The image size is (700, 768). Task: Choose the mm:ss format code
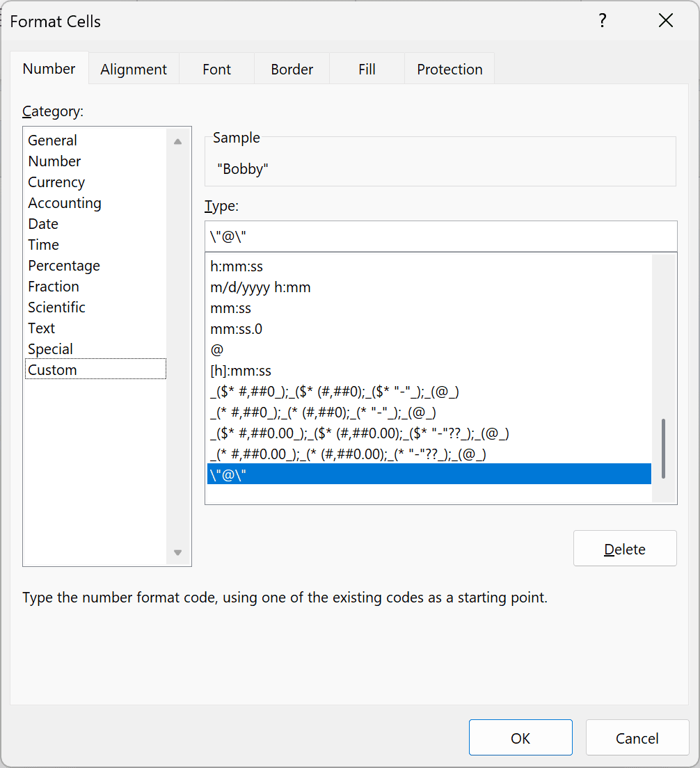coord(429,309)
